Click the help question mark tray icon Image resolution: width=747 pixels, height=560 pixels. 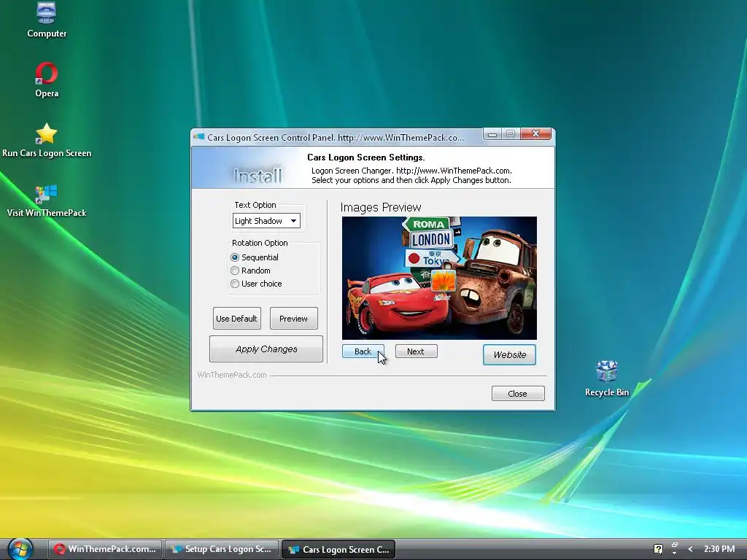point(658,549)
